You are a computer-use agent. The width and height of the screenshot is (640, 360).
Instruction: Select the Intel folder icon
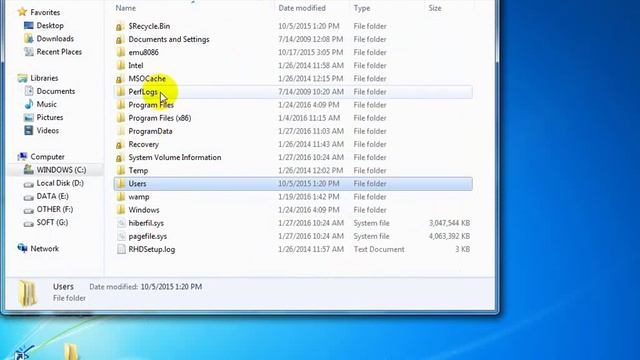120,65
